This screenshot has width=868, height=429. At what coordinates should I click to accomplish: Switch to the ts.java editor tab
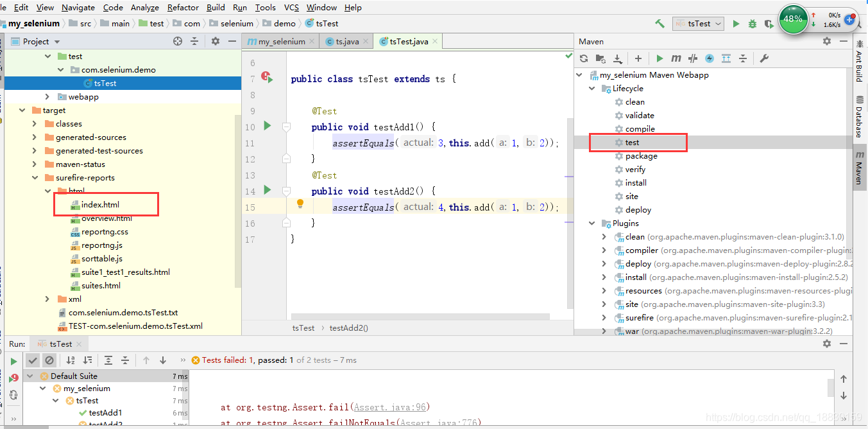[x=346, y=42]
